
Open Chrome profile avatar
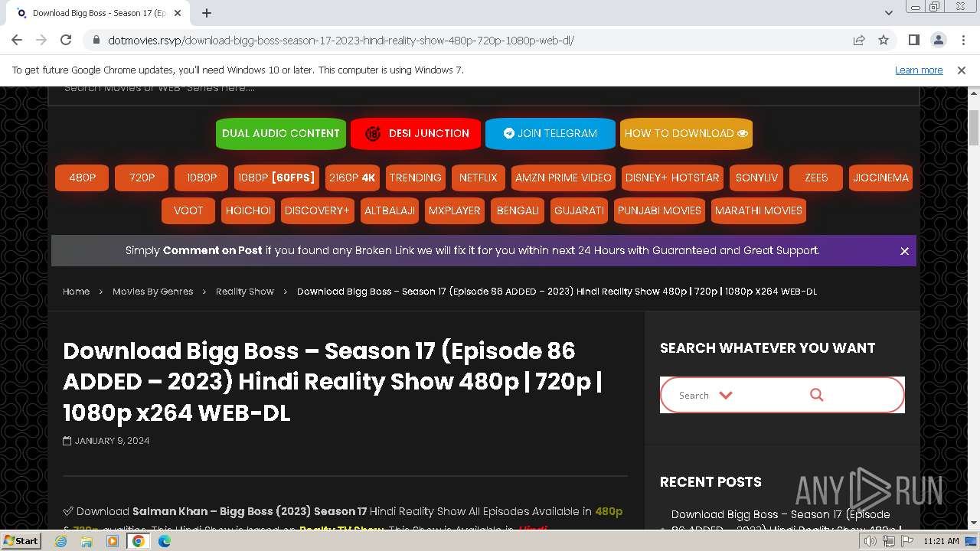click(938, 40)
